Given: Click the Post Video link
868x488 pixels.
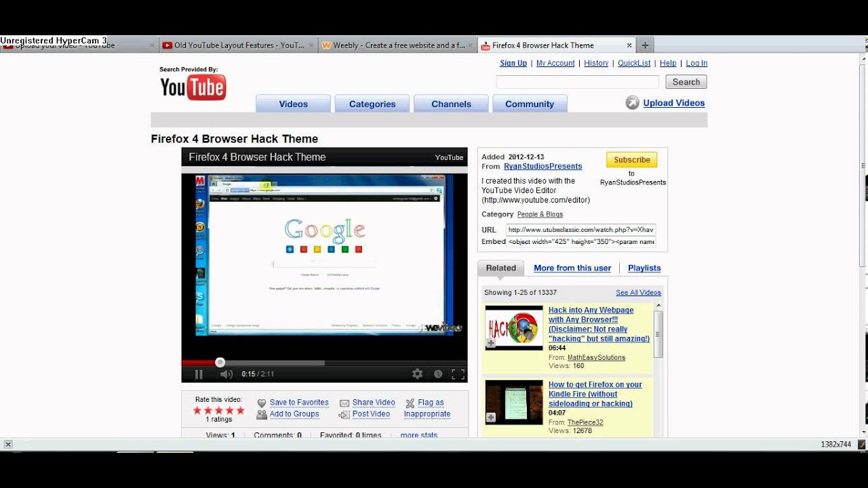Looking at the screenshot, I should tap(371, 414).
